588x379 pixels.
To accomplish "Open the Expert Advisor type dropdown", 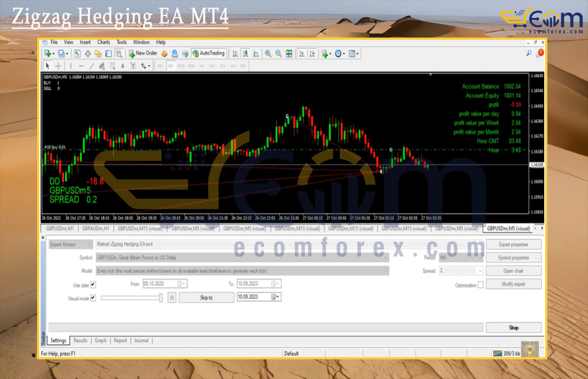I will [90, 245].
